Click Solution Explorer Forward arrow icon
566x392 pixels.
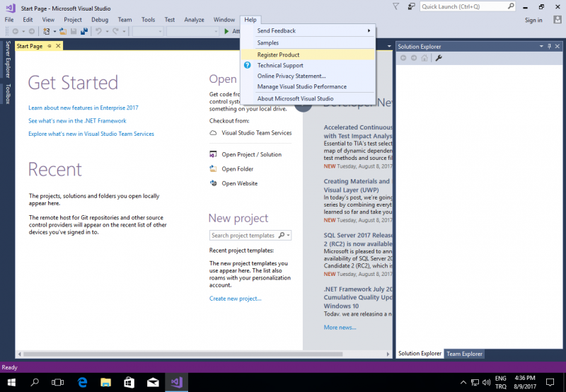click(x=414, y=58)
